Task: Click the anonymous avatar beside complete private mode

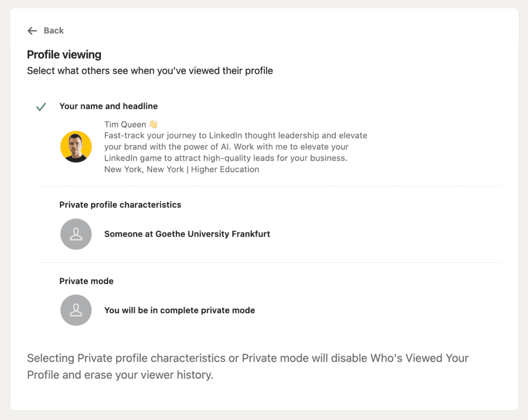Action: click(x=76, y=310)
